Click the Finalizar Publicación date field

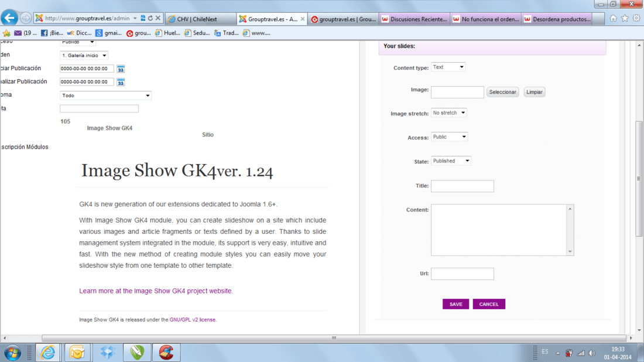pyautogui.click(x=87, y=82)
